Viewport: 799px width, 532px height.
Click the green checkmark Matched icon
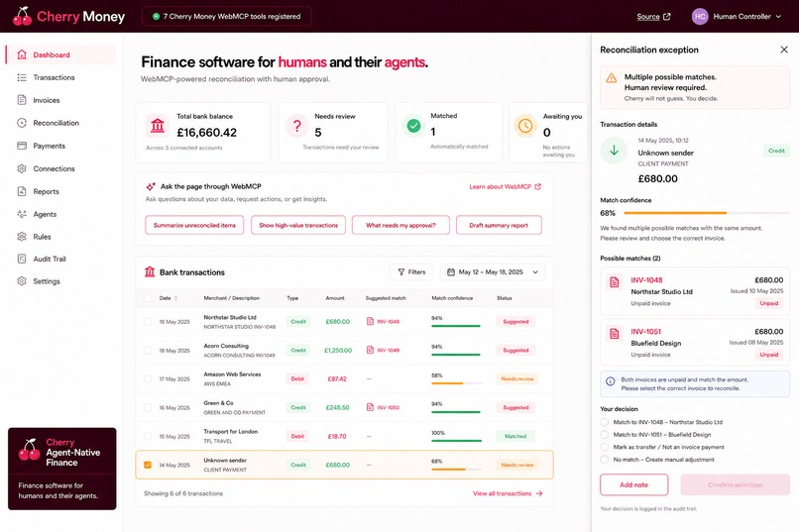(413, 125)
